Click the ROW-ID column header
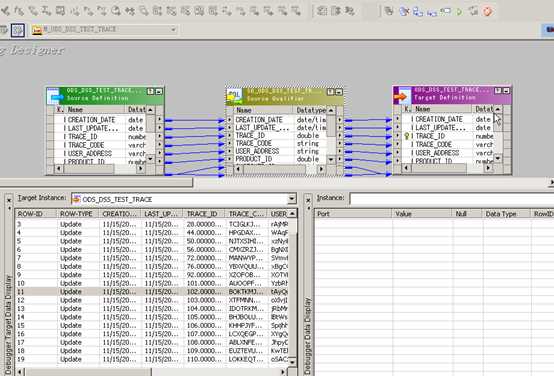554x376 pixels. [36, 213]
